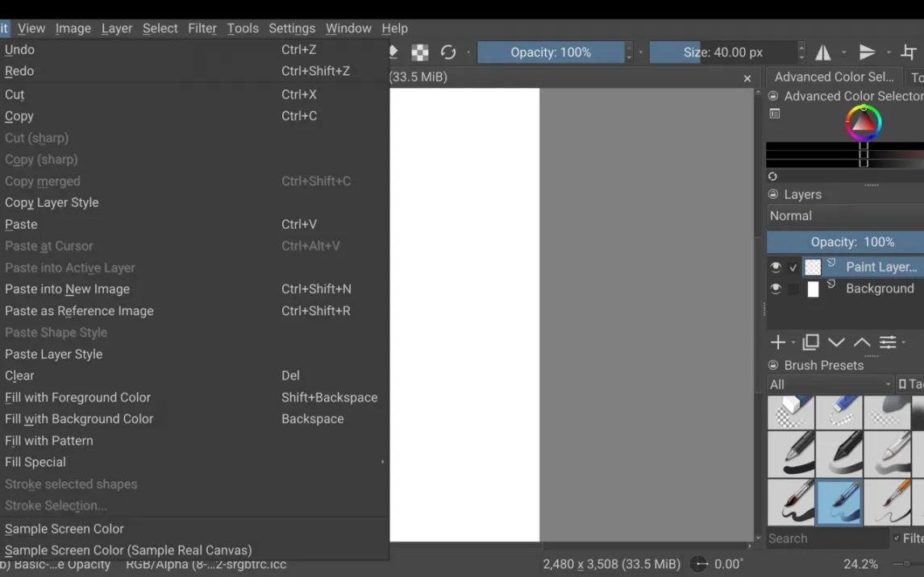Click the brush presets Search field
Viewport: 924px width, 577px height.
click(x=826, y=538)
